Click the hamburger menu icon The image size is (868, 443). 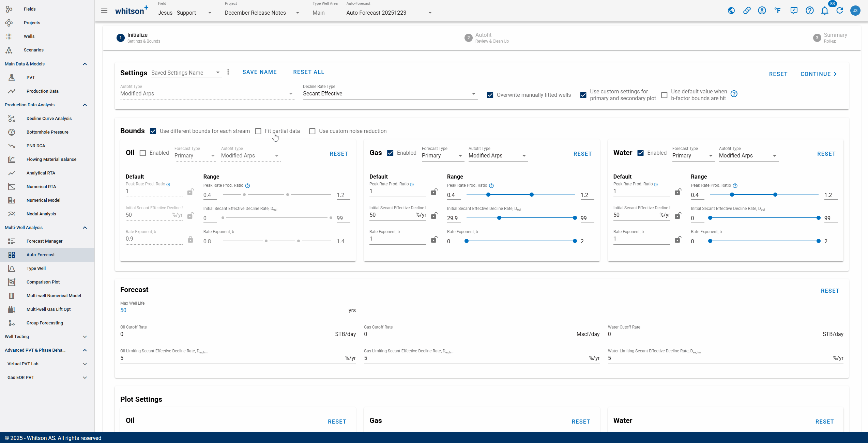point(104,11)
